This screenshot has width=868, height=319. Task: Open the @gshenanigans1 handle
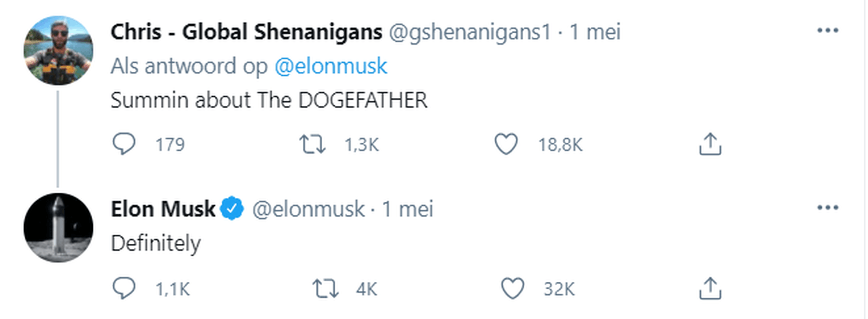click(470, 32)
